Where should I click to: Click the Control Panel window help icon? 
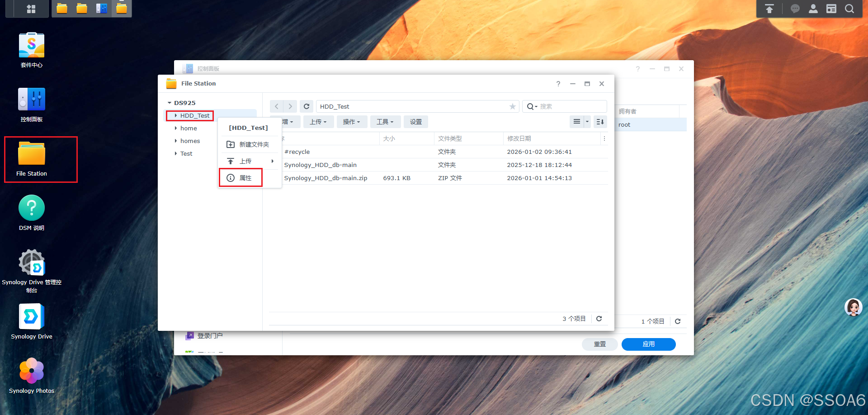638,69
